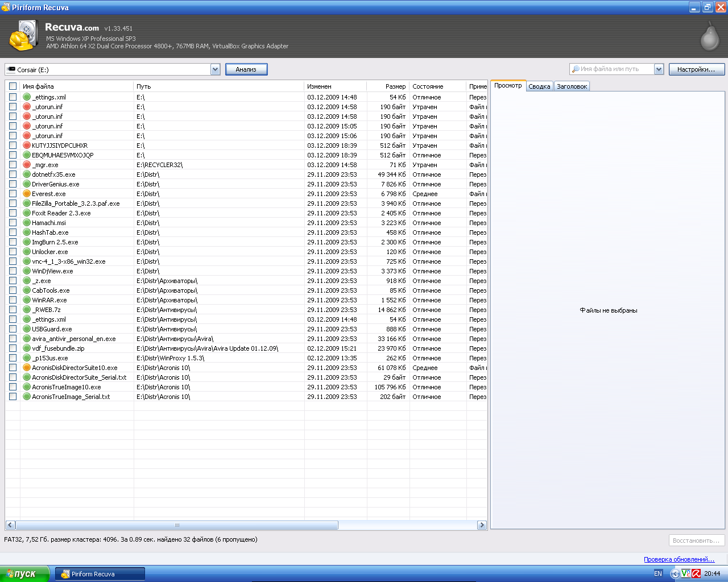Click the Recuva title bar icon
This screenshot has height=582, width=728.
(x=6, y=7)
